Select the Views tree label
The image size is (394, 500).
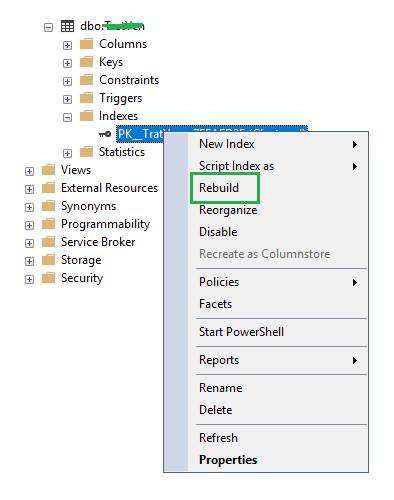[x=76, y=170]
